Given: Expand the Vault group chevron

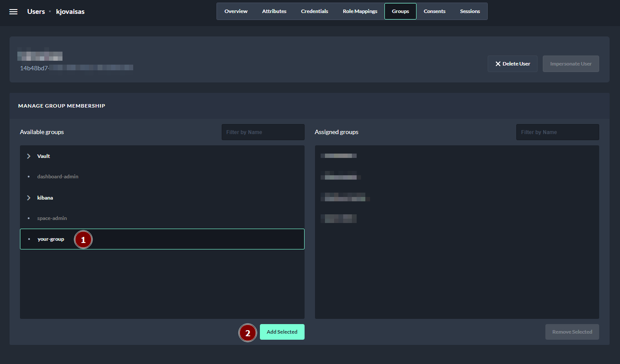Looking at the screenshot, I should pyautogui.click(x=29, y=156).
